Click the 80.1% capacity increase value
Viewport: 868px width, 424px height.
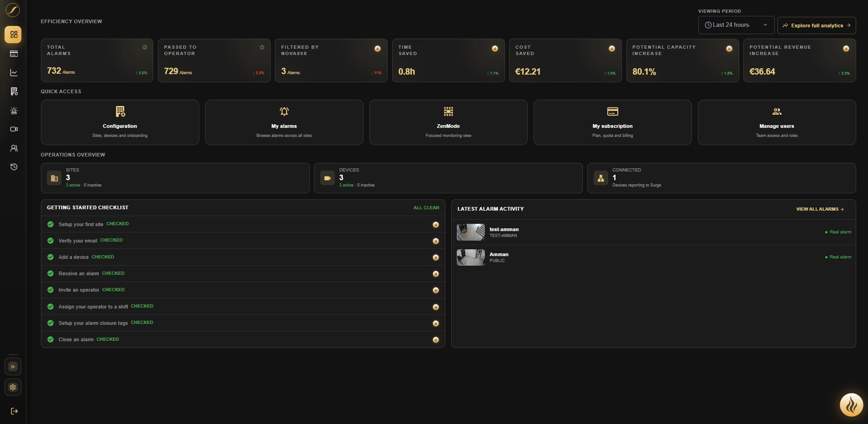[644, 71]
